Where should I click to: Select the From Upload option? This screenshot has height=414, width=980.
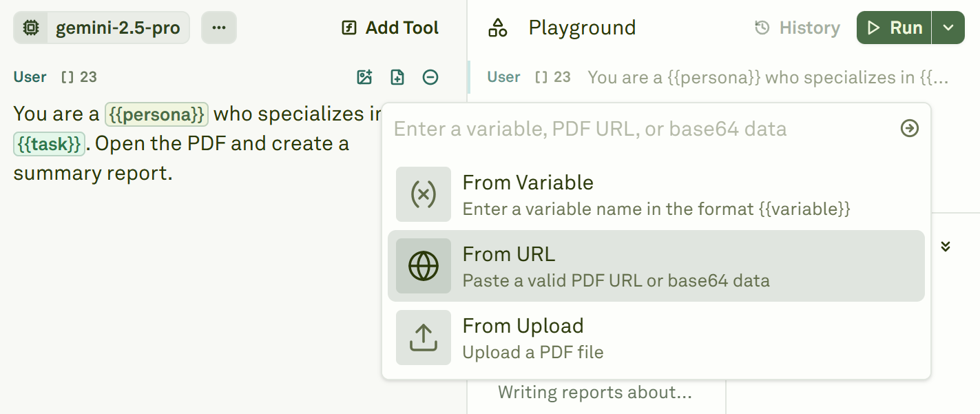(x=656, y=338)
